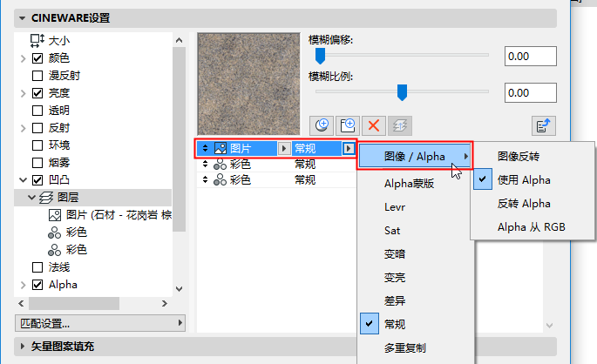Screen dimensions: 597x364
Task: Choose 差异 blend mode
Action: pos(395,300)
